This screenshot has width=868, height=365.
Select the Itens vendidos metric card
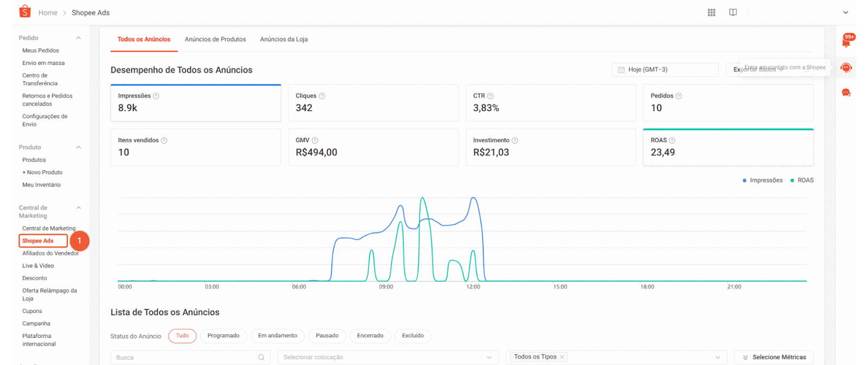tap(196, 147)
